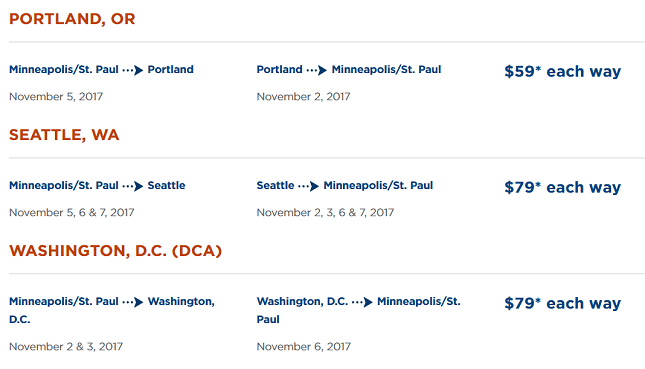The width and height of the screenshot is (645, 369).
Task: Open the Portland to Minneapolis/St. Paul route
Action: [x=349, y=70]
